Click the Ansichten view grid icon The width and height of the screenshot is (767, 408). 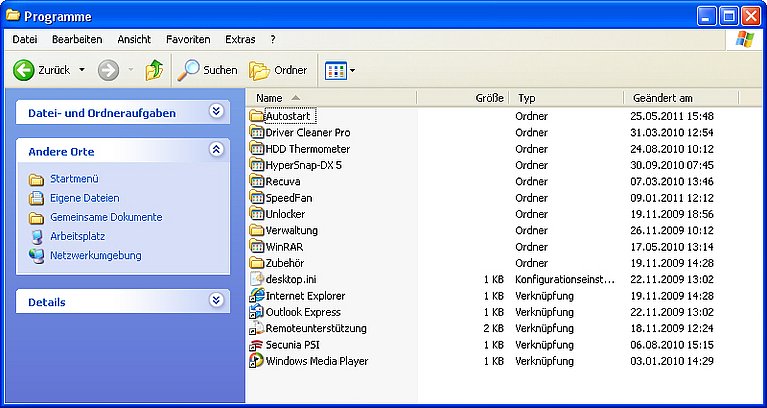tap(336, 70)
